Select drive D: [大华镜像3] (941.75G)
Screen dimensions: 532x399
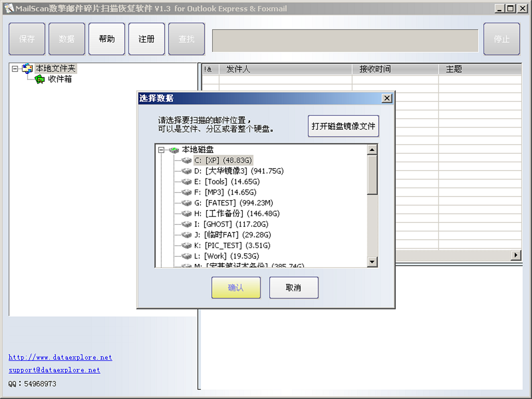coord(239,171)
